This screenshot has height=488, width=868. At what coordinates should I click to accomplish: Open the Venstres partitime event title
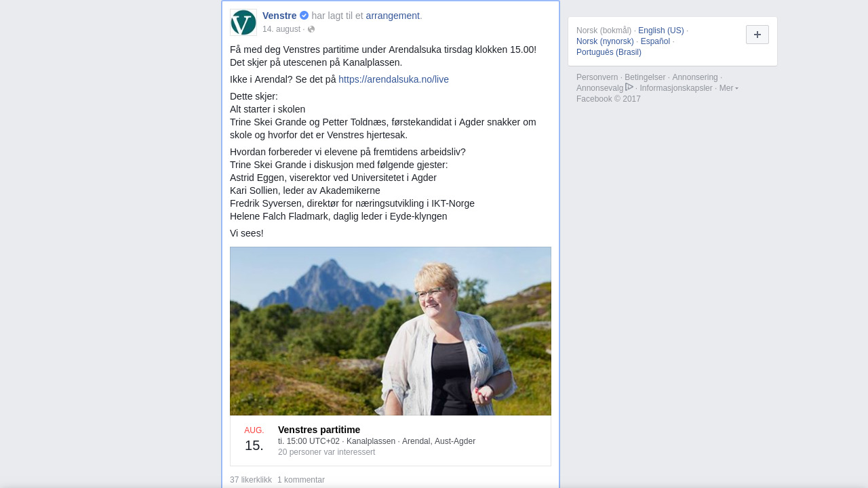click(x=319, y=430)
